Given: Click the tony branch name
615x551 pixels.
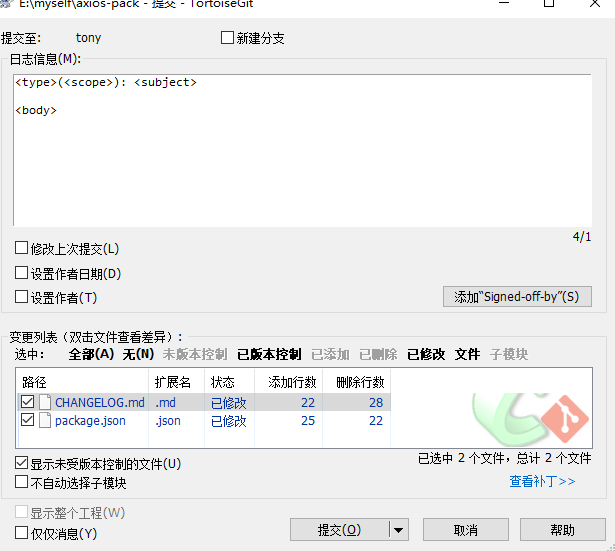Looking at the screenshot, I should [88, 38].
